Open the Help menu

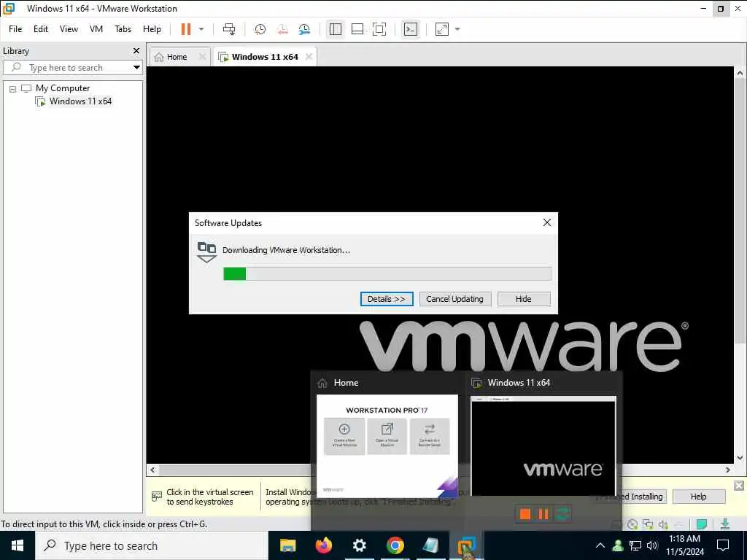pyautogui.click(x=152, y=29)
